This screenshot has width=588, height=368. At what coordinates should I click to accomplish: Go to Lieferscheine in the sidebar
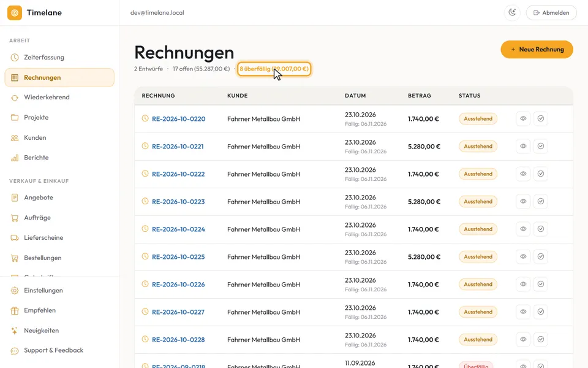[59, 238]
